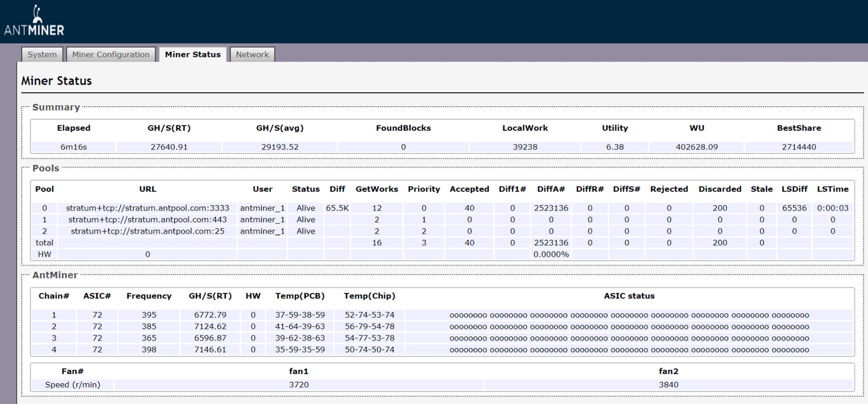The width and height of the screenshot is (868, 404).
Task: Select pool URL ending in port 3333
Action: tap(148, 208)
